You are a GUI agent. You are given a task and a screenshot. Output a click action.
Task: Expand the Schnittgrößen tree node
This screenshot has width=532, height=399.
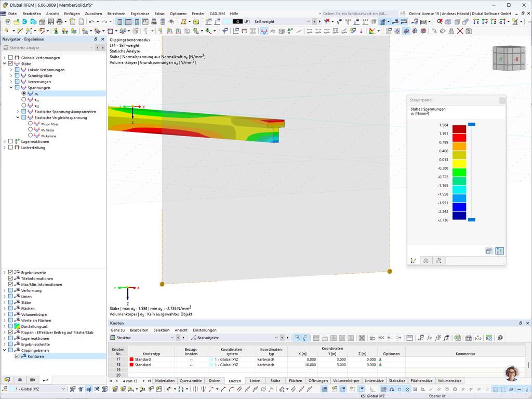click(11, 76)
